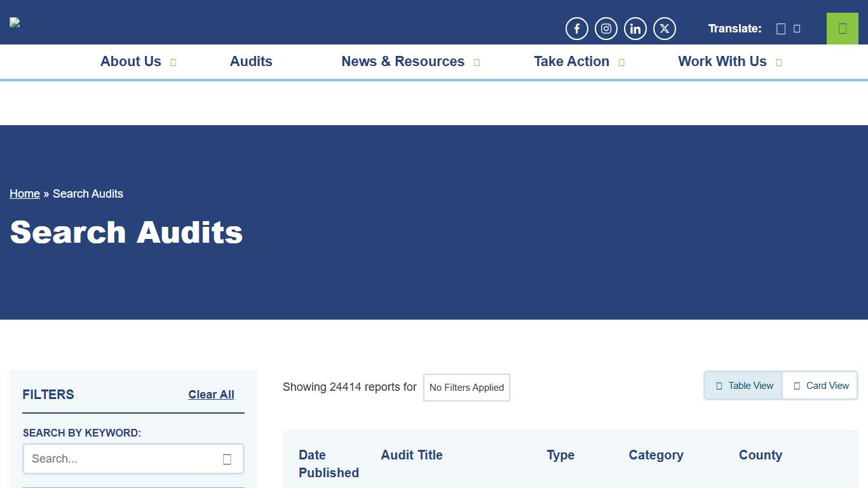Select the second Translate language option

pyautogui.click(x=797, y=28)
